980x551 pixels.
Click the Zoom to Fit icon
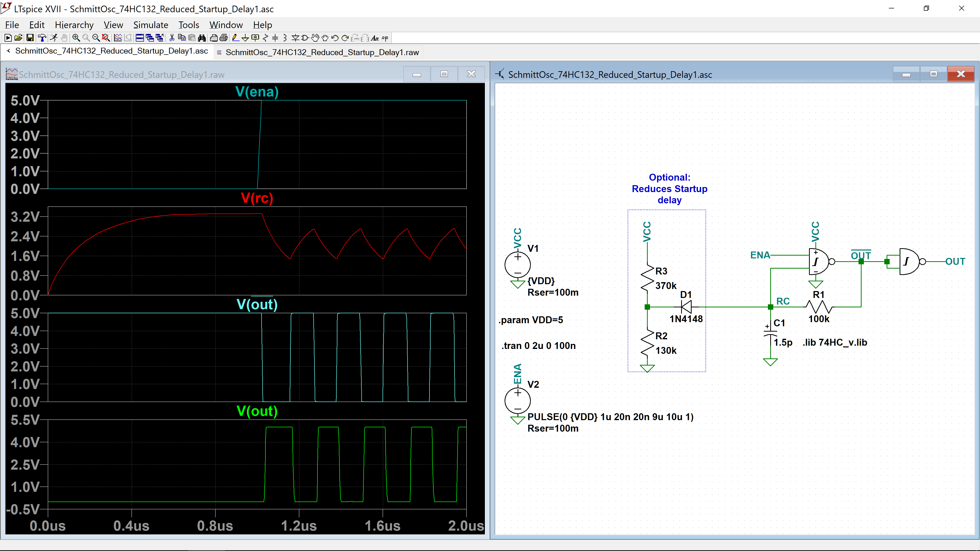[x=106, y=38]
